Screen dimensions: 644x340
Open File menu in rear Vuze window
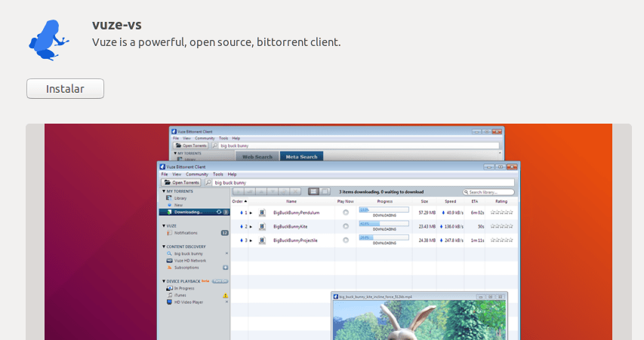point(176,139)
